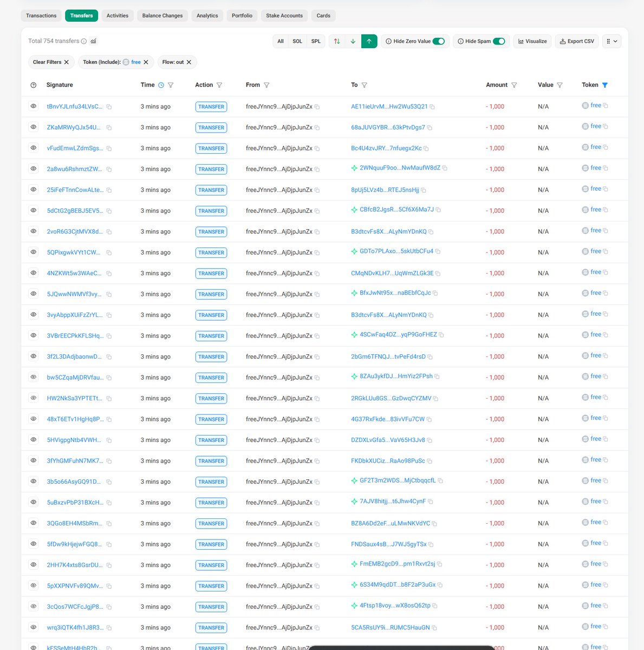Click the Clear Filters chip
Screen dimensions: 644x650
[51, 62]
